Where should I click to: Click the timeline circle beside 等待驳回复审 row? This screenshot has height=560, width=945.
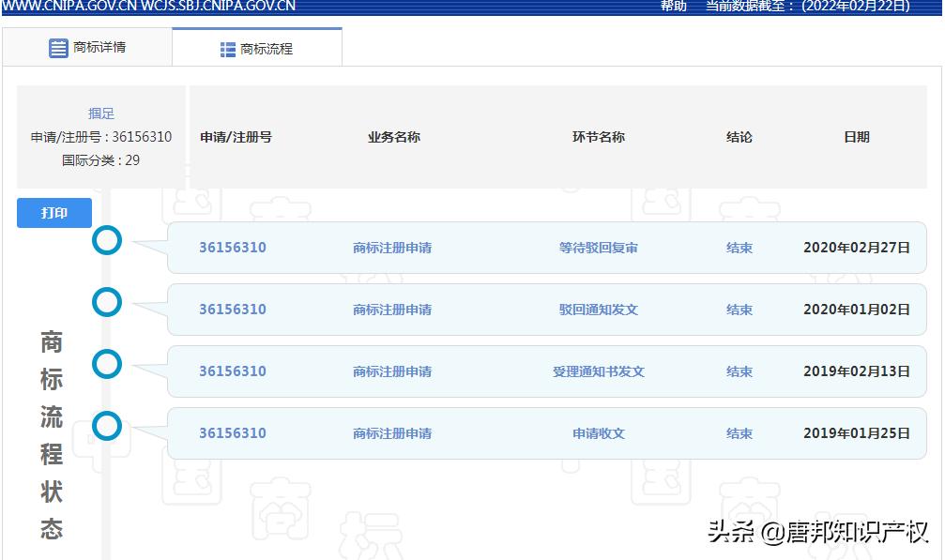coord(107,240)
